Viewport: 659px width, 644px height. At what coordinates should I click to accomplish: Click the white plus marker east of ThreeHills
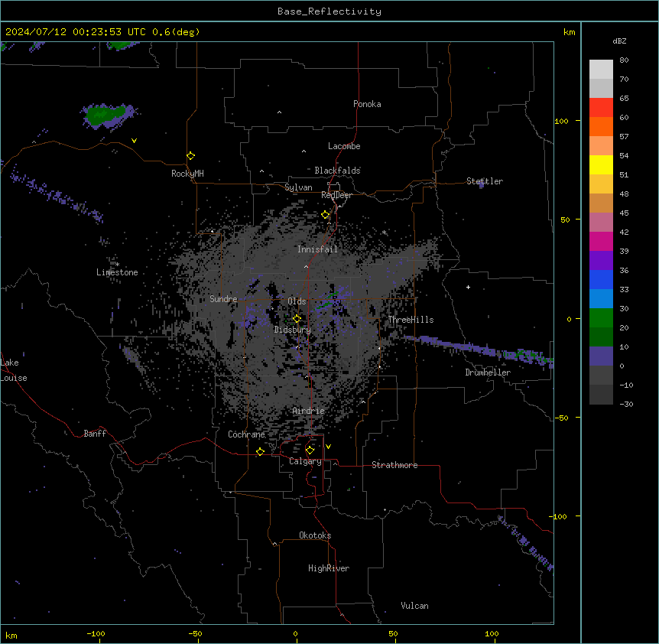(x=468, y=287)
